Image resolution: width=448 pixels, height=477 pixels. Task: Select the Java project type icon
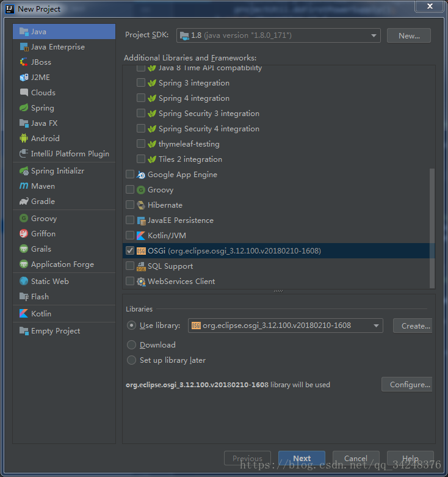(24, 31)
